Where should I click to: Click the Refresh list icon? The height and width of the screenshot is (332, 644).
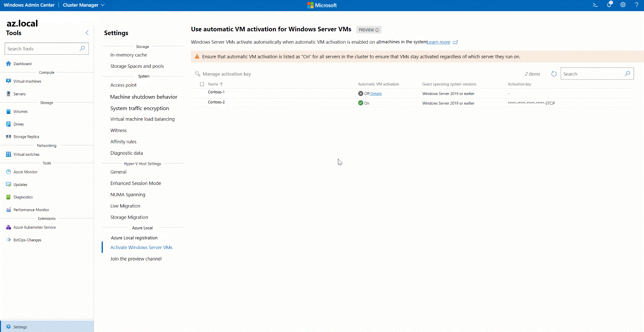(x=554, y=74)
